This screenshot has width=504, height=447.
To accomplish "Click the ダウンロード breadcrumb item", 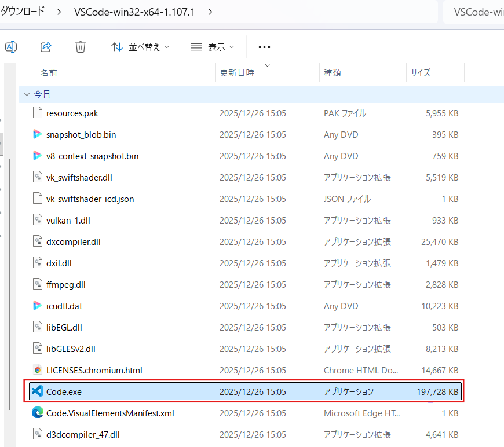I will pos(23,12).
